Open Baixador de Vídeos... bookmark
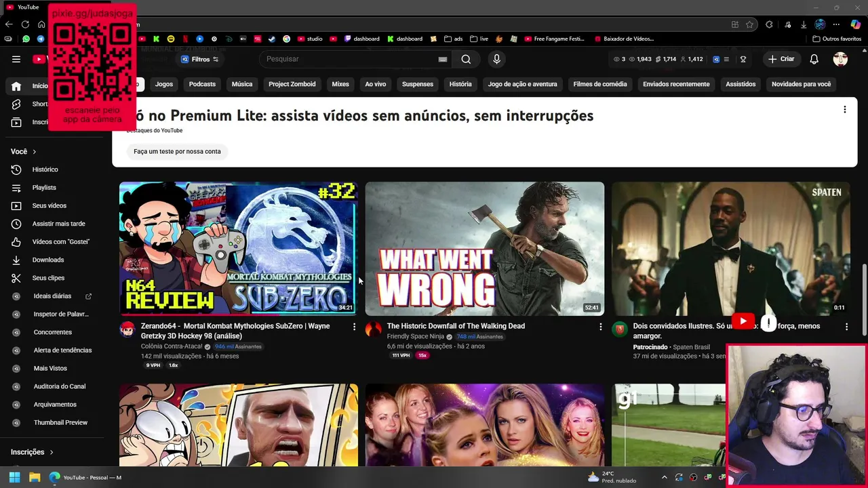 coord(624,39)
